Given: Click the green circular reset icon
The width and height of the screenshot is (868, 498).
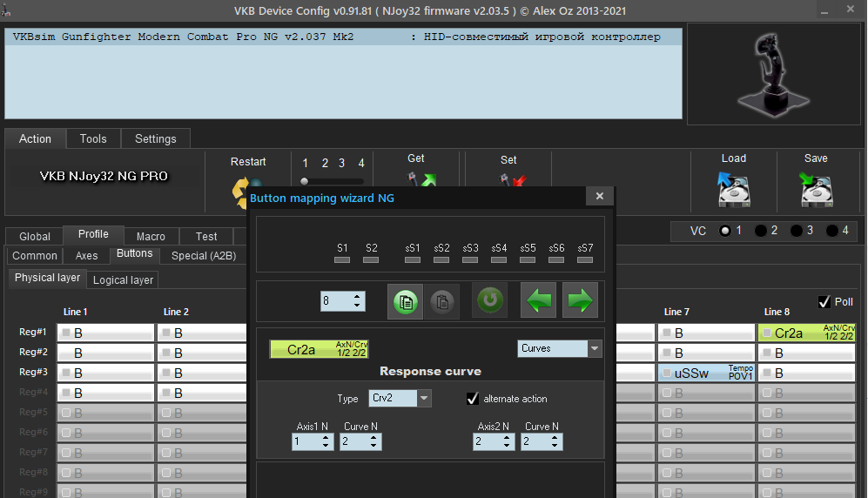Looking at the screenshot, I should 490,300.
